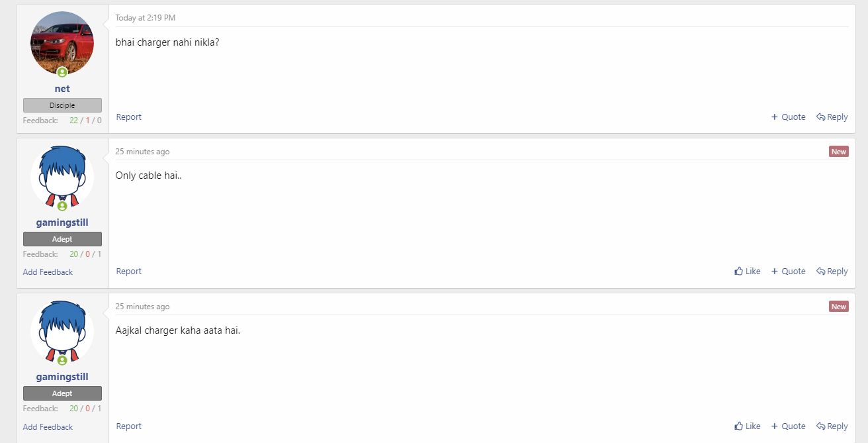Click Add Feedback under the 'Aajkal charger' post author

(x=48, y=427)
